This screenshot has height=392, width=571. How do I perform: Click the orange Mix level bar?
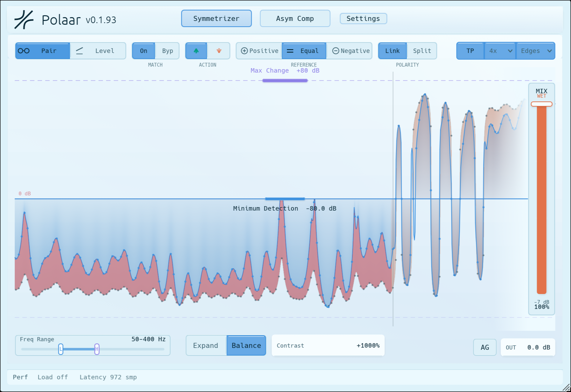click(x=541, y=200)
